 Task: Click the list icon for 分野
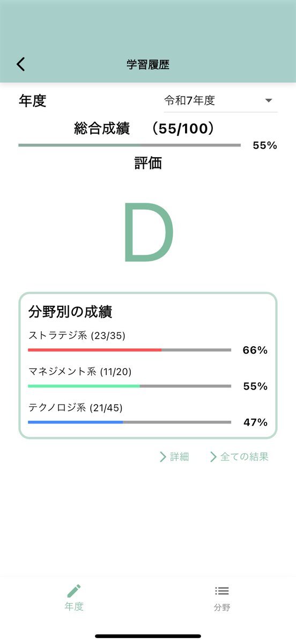click(222, 591)
